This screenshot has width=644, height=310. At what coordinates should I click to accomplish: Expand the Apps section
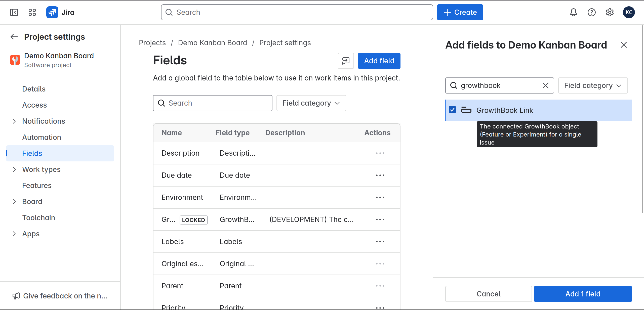(x=14, y=234)
